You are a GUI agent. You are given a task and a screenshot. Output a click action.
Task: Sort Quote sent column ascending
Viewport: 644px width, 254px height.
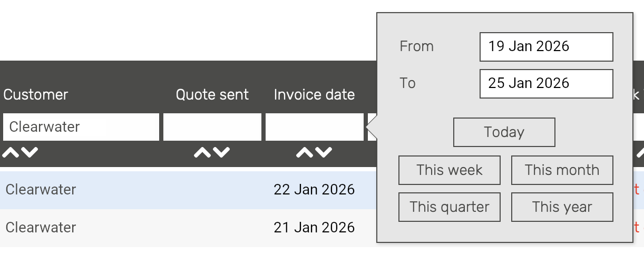pyautogui.click(x=203, y=153)
